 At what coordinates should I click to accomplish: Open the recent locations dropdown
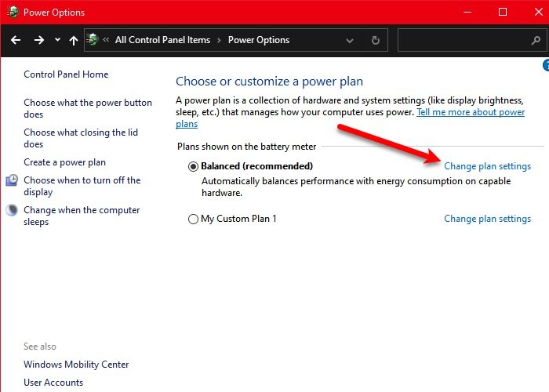pos(57,40)
